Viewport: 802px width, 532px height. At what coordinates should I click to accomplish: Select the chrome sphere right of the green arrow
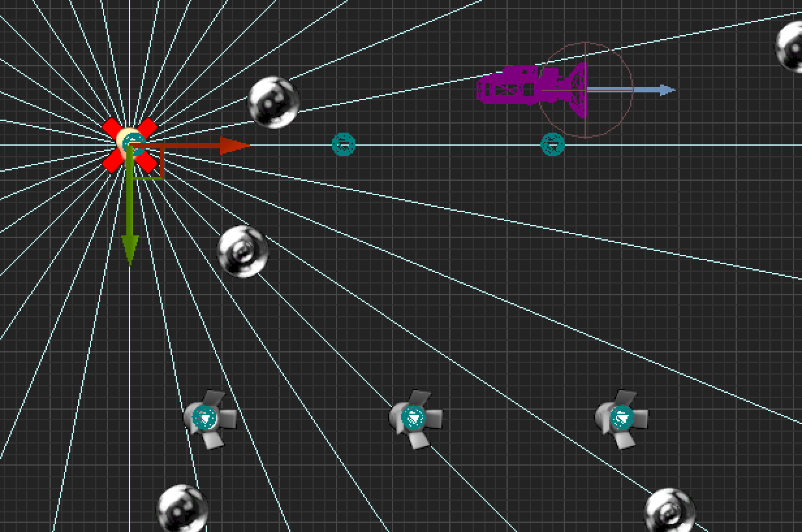point(243,252)
